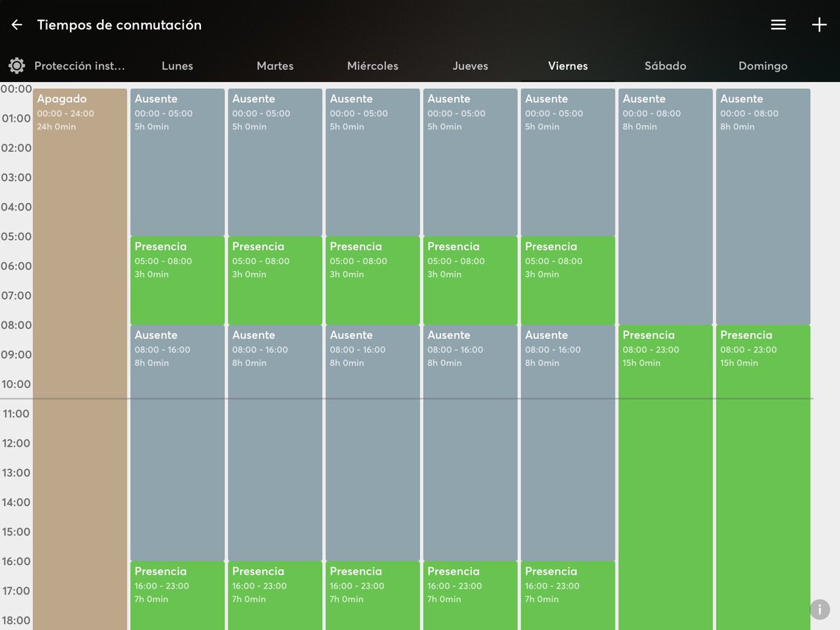Open Lunes Presencia 05:00 - 08:00 block

point(178,281)
